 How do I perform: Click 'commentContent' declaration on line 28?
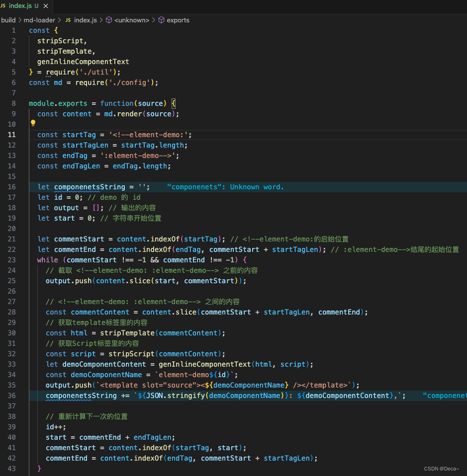[x=100, y=312]
